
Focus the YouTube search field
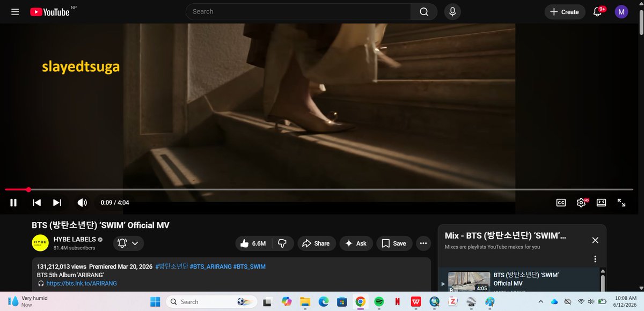coord(298,12)
